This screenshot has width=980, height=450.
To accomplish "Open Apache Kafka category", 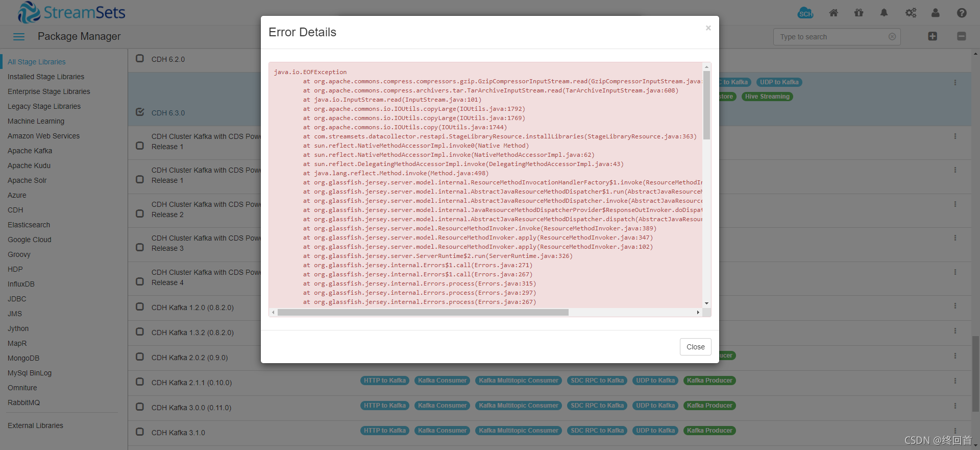I will pos(30,151).
